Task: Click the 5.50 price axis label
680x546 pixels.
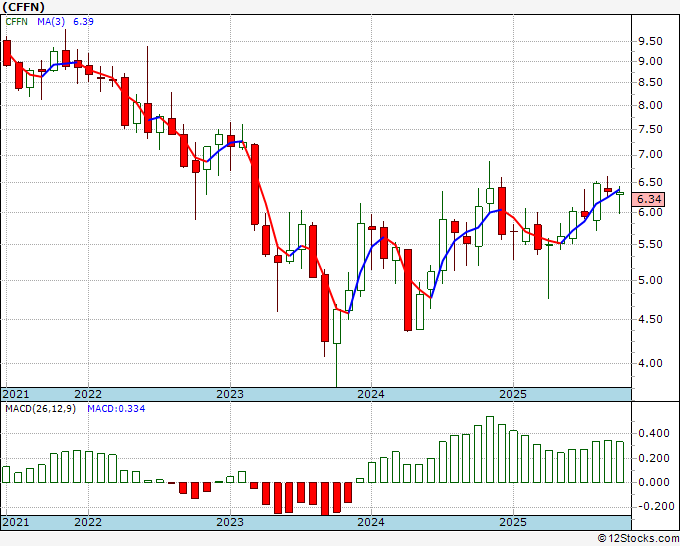Action: 650,245
